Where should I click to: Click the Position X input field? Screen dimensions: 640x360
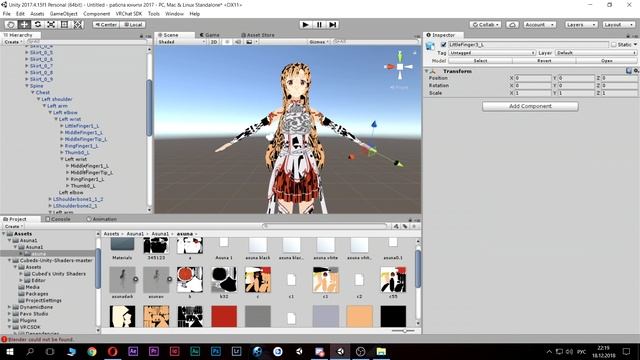click(533, 78)
